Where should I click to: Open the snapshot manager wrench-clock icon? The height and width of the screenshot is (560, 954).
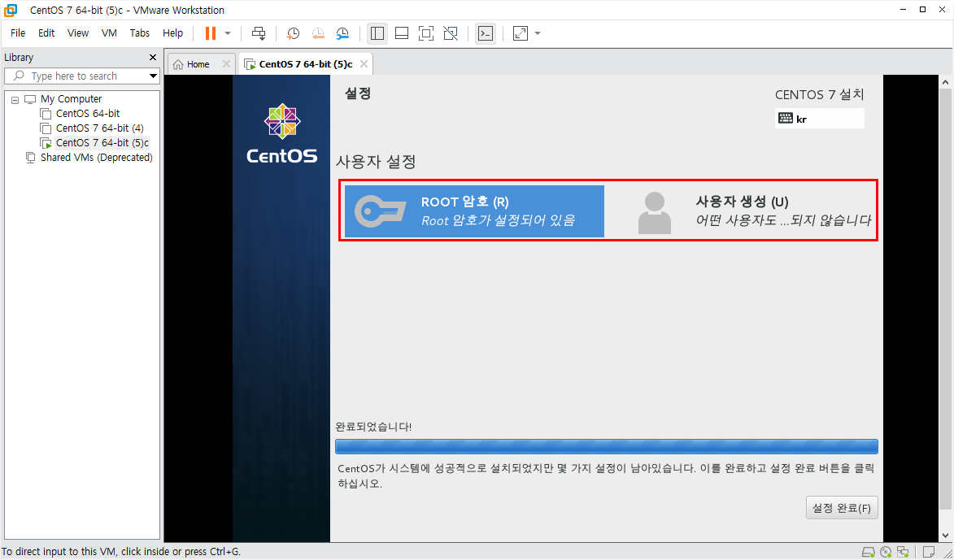342,33
